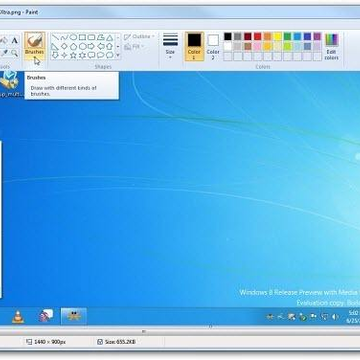Choose the Rounded rectangle shape
Screen dimensions: 360x360
tap(91, 37)
